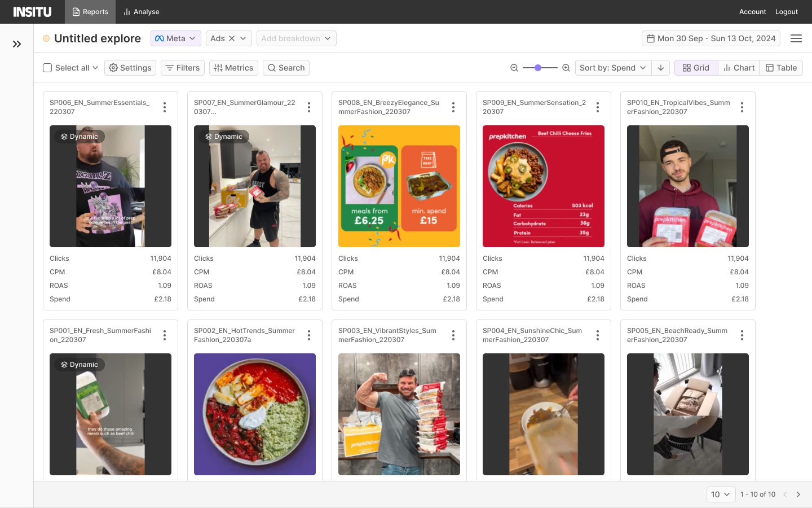The image size is (812, 508).
Task: Switch to Chart view
Action: tap(739, 68)
